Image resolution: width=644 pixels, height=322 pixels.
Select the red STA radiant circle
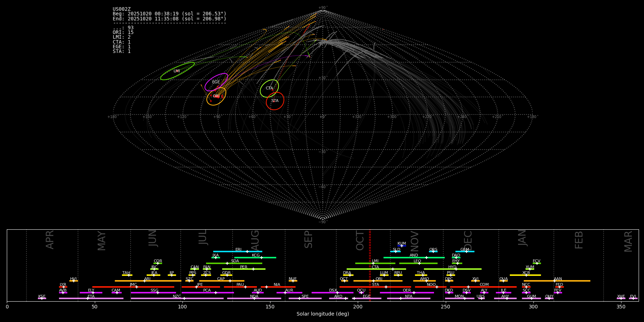coord(275,101)
